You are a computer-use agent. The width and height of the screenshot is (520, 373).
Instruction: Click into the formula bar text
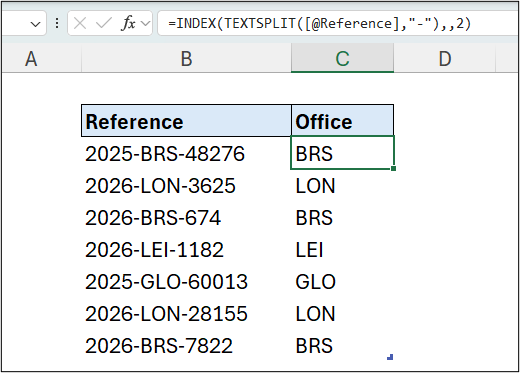click(337, 23)
